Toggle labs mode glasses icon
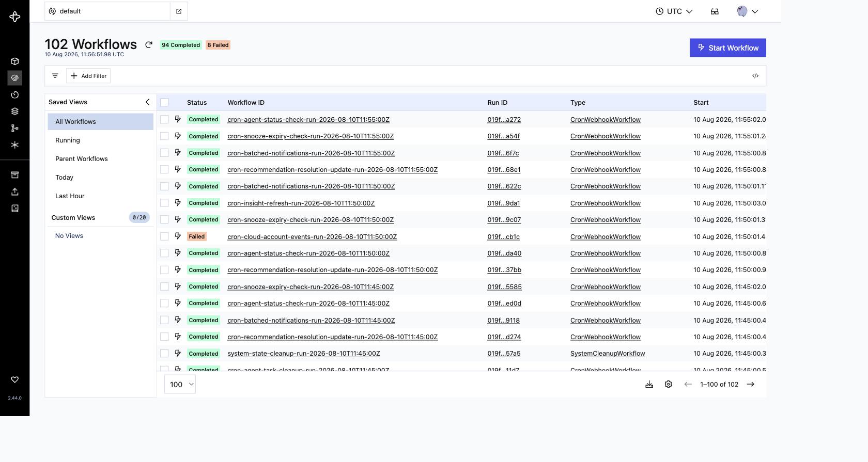The height and width of the screenshot is (462, 868). [715, 11]
